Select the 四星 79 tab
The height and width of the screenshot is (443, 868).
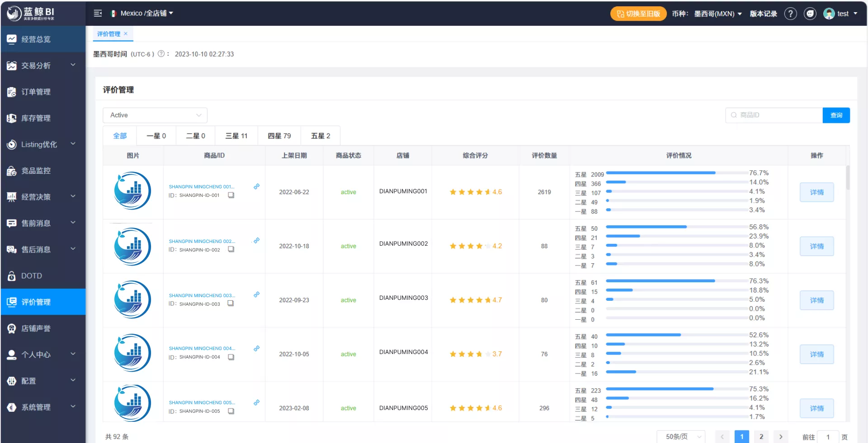279,136
